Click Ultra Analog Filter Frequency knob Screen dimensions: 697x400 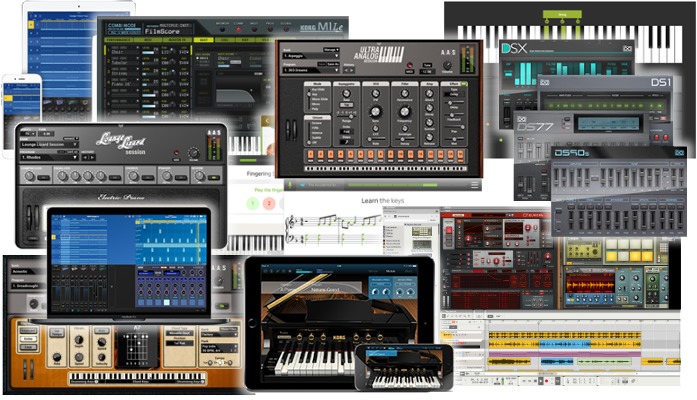pyautogui.click(x=405, y=112)
